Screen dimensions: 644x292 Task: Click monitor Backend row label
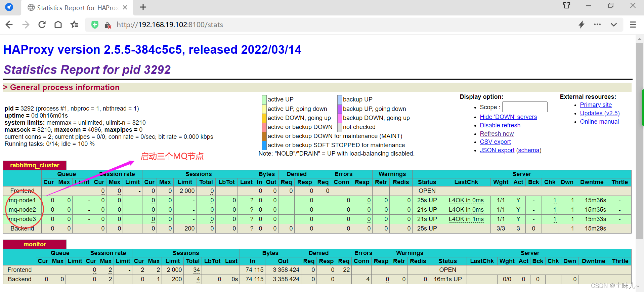coord(19,279)
